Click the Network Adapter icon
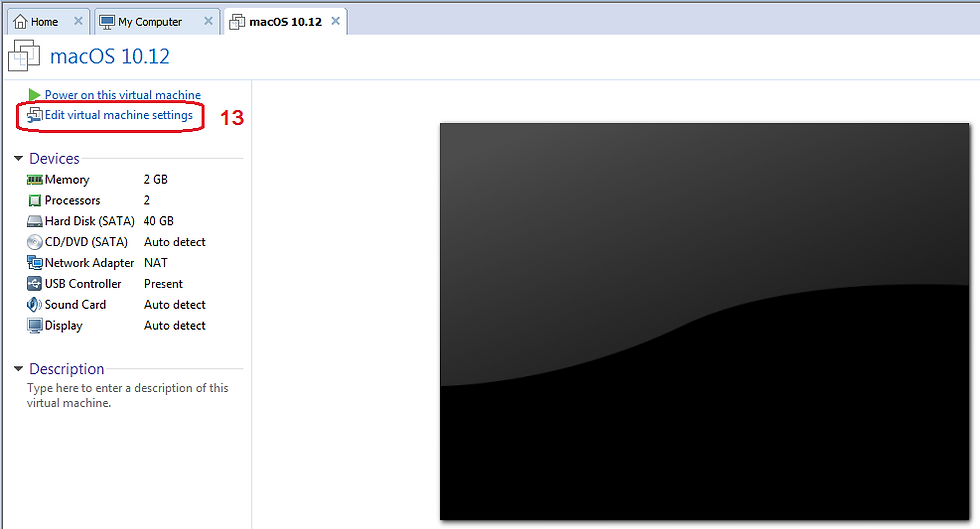The image size is (980, 529). click(x=34, y=263)
